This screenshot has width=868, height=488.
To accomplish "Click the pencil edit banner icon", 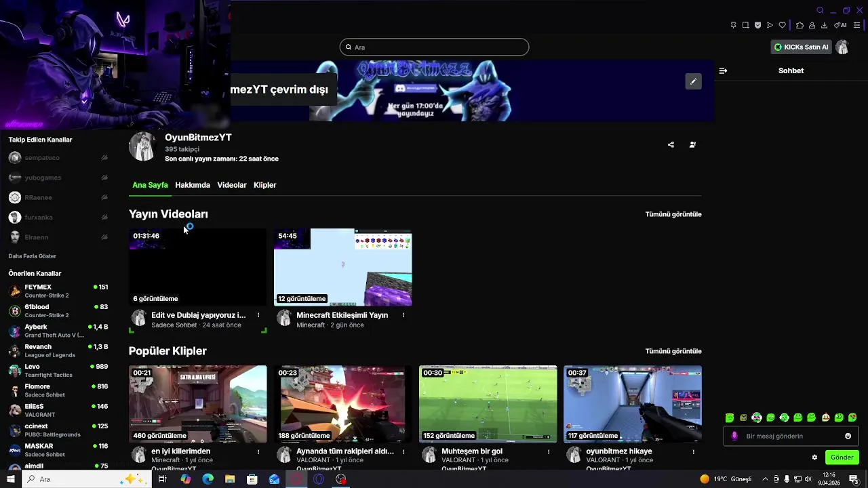I will [x=693, y=81].
